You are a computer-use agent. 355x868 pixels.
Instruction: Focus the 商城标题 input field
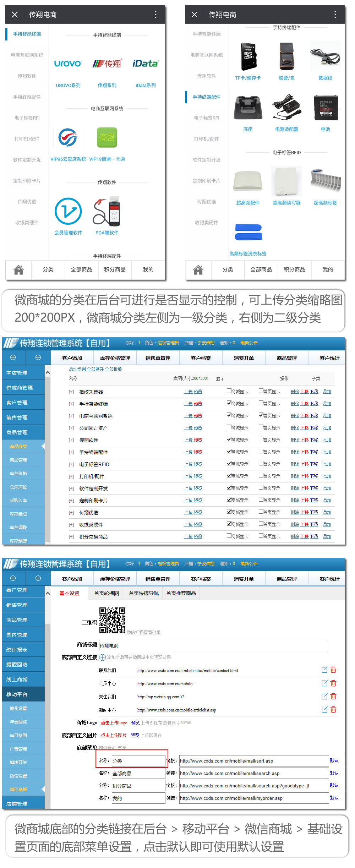(214, 645)
